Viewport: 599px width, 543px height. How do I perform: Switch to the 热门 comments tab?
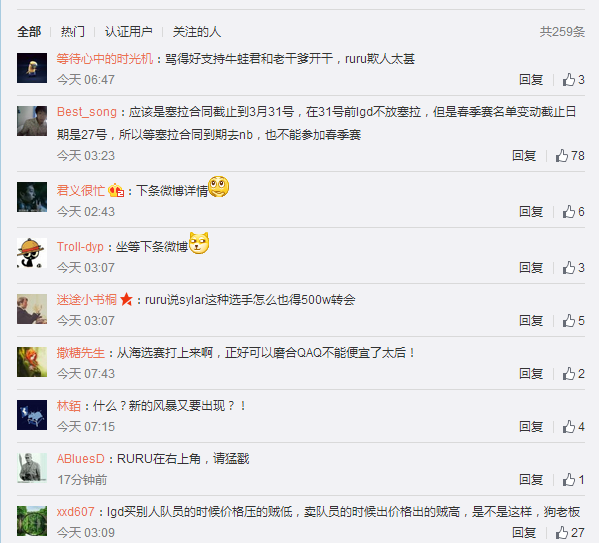(x=73, y=32)
